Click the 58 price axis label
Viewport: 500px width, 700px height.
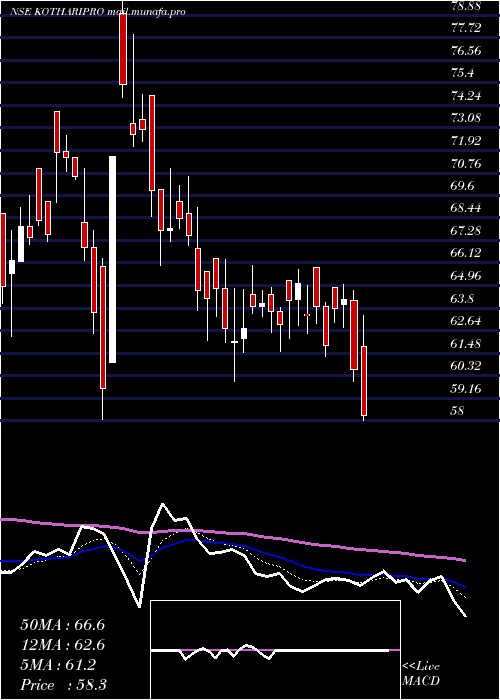pos(458,411)
